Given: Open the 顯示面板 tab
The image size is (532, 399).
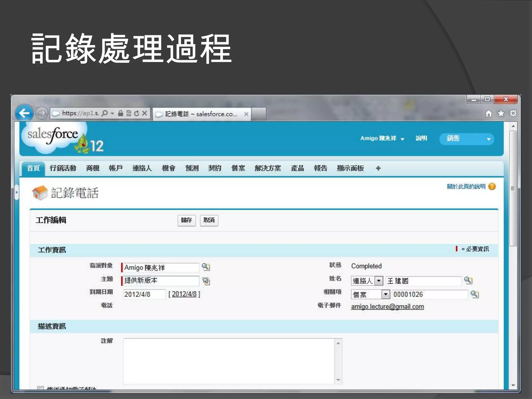Looking at the screenshot, I should click(350, 168).
